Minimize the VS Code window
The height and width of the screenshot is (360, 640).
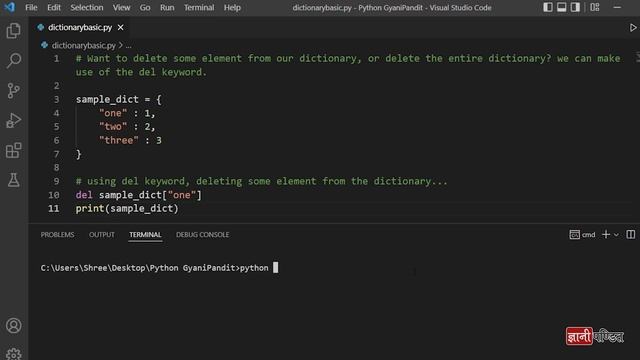617,7
